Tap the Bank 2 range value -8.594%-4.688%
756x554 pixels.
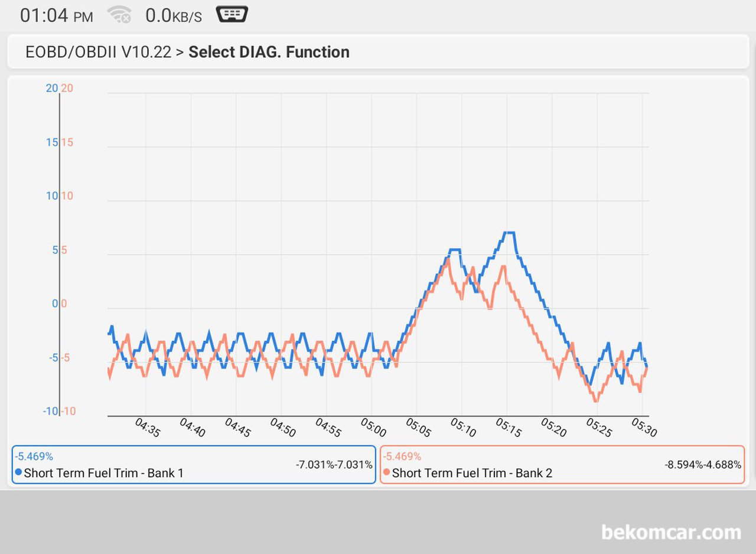(703, 465)
